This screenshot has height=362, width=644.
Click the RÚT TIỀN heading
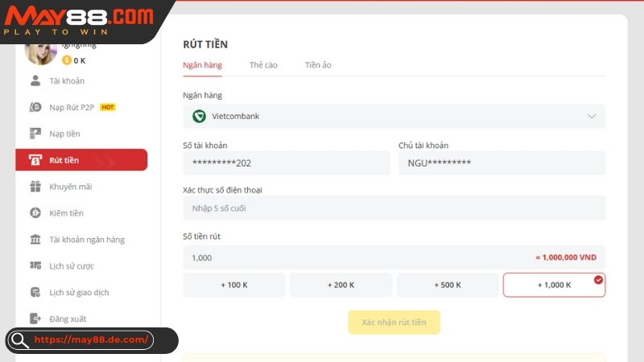205,44
